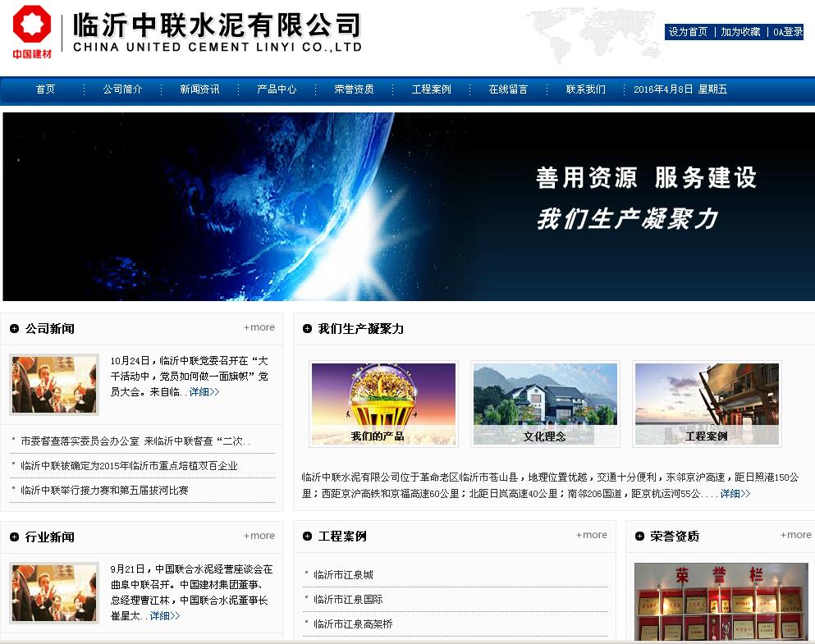Click bullet icon beside 荣誉资质 heading
815x644 pixels.
click(640, 537)
